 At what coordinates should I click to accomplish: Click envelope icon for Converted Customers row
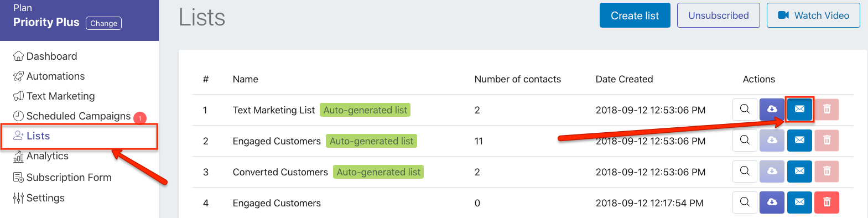coord(799,172)
